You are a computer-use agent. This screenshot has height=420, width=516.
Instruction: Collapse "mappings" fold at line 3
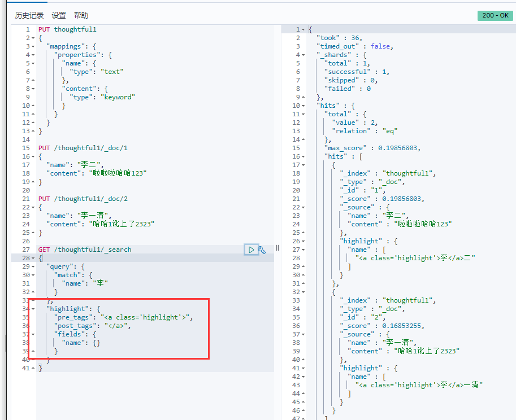click(33, 47)
